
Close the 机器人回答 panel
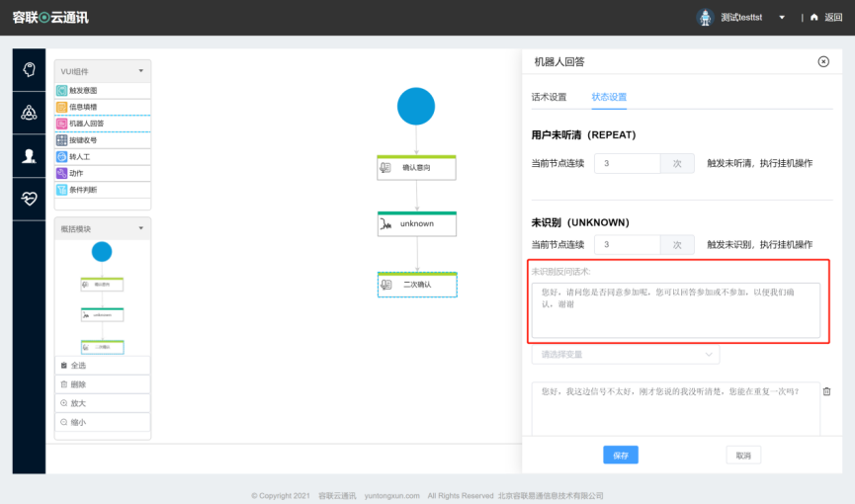pyautogui.click(x=823, y=61)
